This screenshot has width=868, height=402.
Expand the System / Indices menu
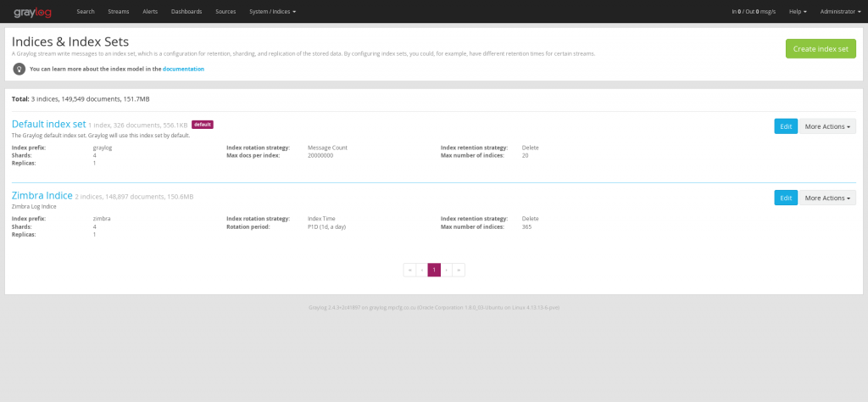pos(272,11)
